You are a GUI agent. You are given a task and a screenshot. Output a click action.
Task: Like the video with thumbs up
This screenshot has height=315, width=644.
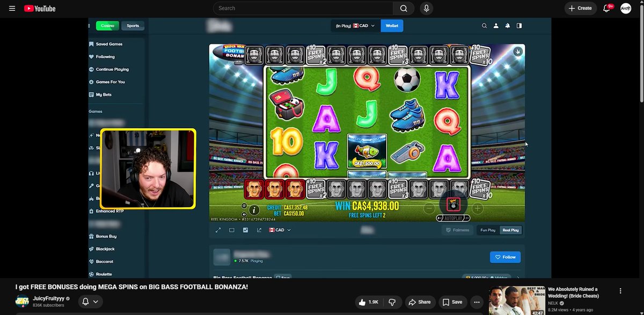pyautogui.click(x=369, y=302)
